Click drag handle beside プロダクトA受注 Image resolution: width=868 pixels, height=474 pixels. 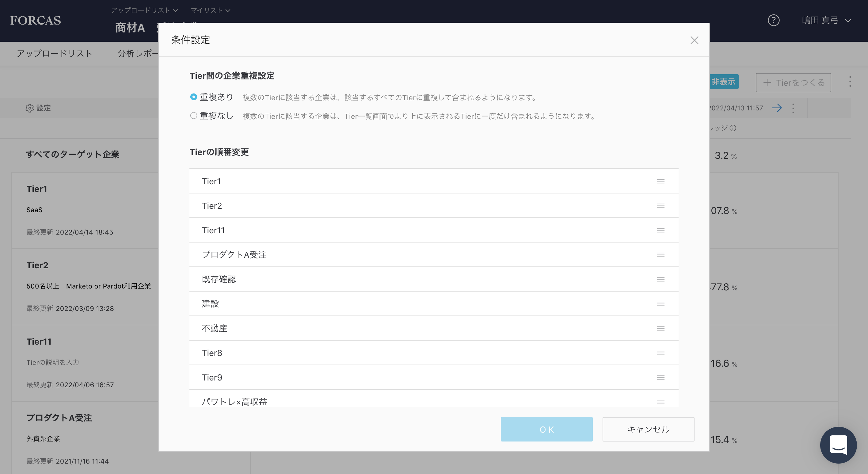pos(661,255)
